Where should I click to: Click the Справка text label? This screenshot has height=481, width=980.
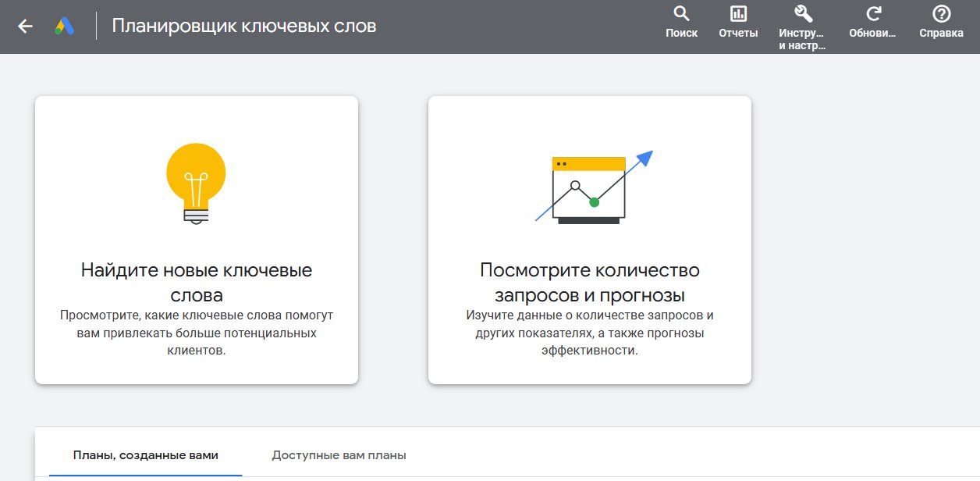click(942, 34)
